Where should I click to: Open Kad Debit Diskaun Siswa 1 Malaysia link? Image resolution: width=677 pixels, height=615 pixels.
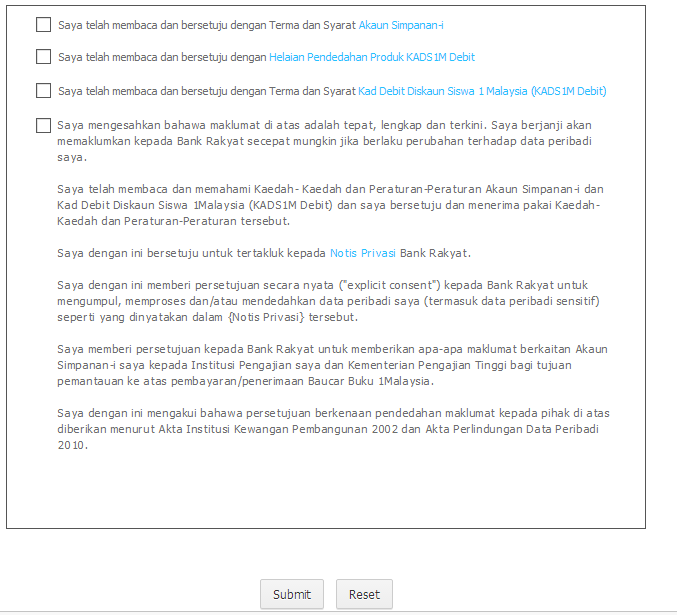pyautogui.click(x=482, y=91)
